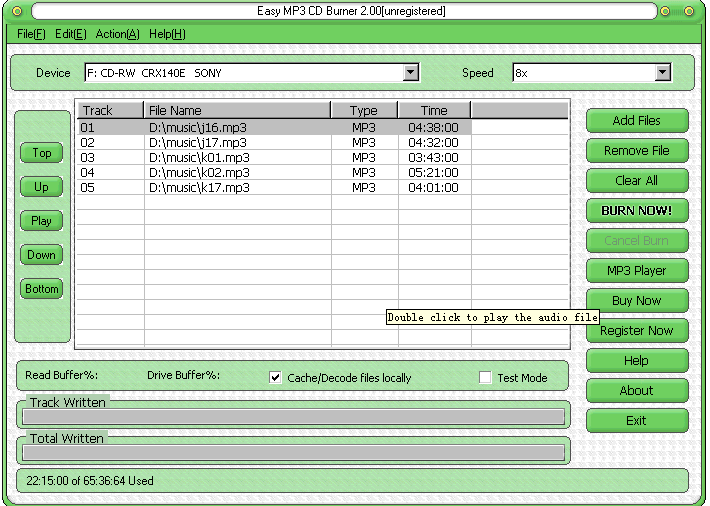Screen dimensions: 710x506
Task: Open the File(F) menu
Action: pyautogui.click(x=31, y=34)
